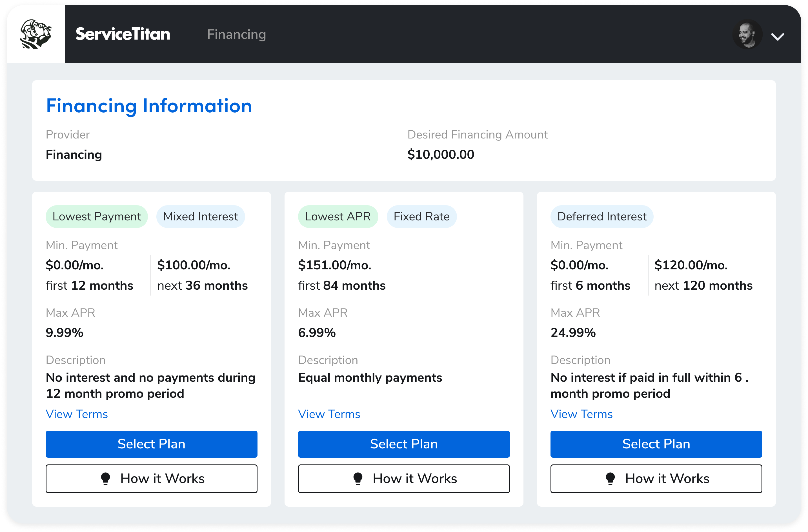Click the Fixed Rate tag
This screenshot has width=808, height=532.
tap(421, 216)
